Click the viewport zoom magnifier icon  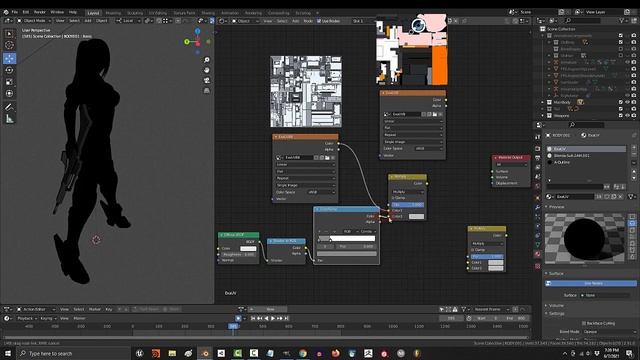pos(207,60)
